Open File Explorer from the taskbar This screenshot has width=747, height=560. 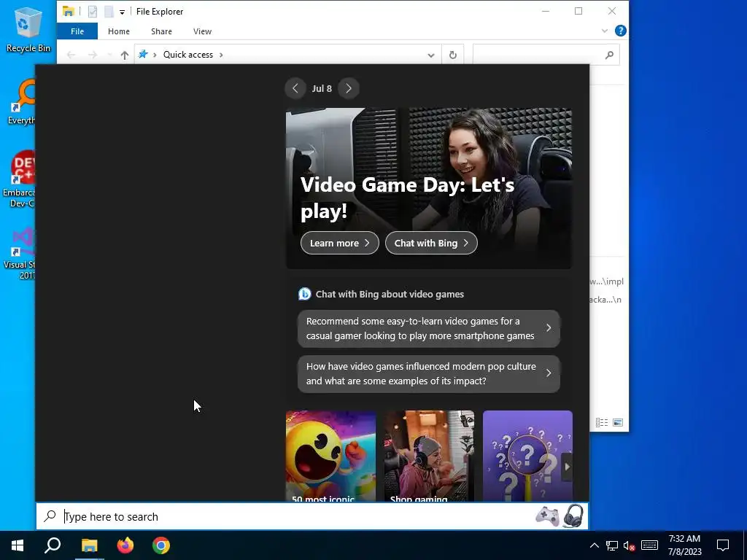89,545
